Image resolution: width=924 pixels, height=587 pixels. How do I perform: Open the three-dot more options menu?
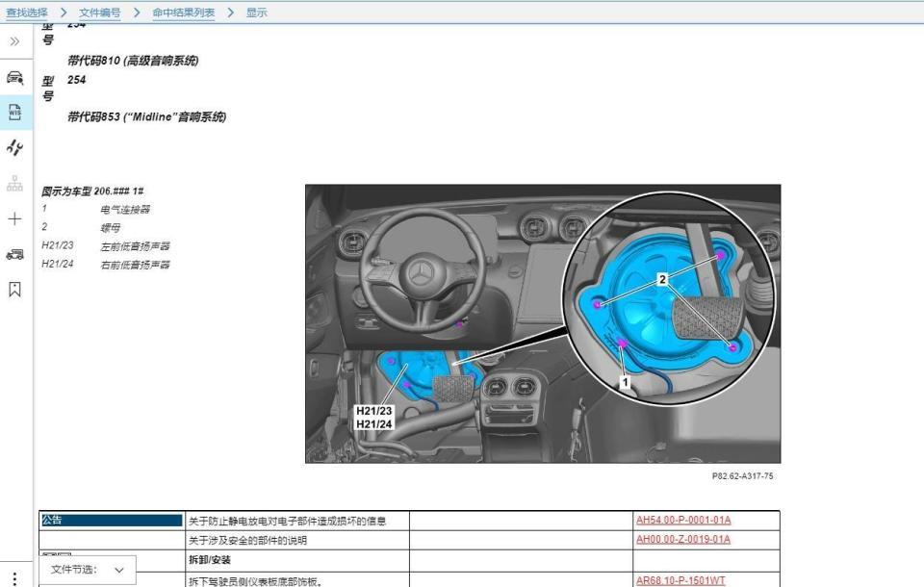click(x=14, y=578)
